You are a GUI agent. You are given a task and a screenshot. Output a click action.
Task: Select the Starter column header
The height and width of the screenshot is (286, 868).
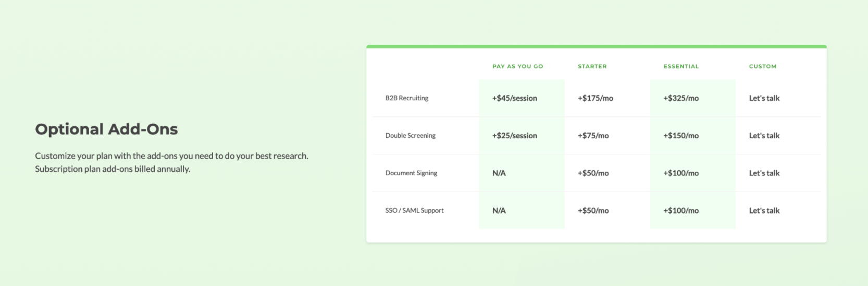coord(592,66)
